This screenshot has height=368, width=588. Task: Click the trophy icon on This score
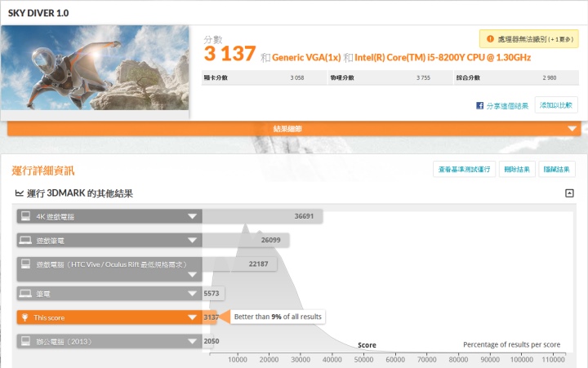point(25,317)
